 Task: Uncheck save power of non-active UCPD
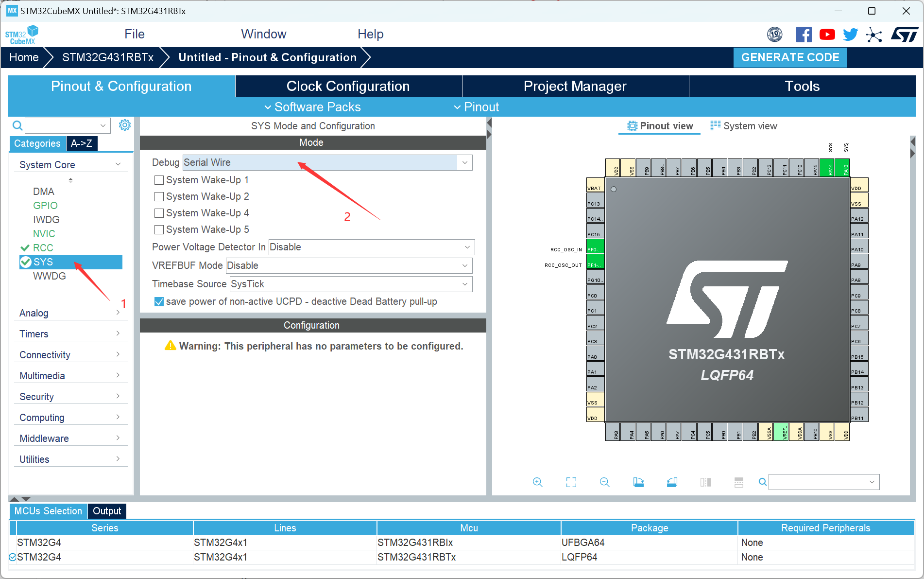coord(159,302)
